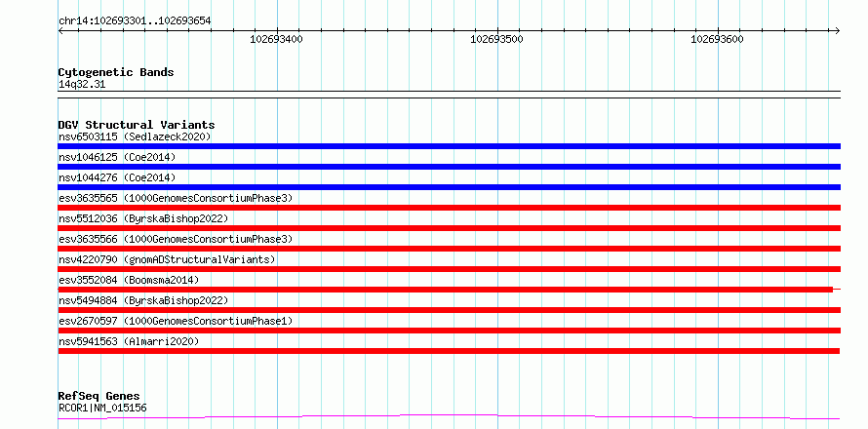Select the nsv1046125 (Coe2014) variant bar
Screen dimensions: 868x429
(449, 167)
